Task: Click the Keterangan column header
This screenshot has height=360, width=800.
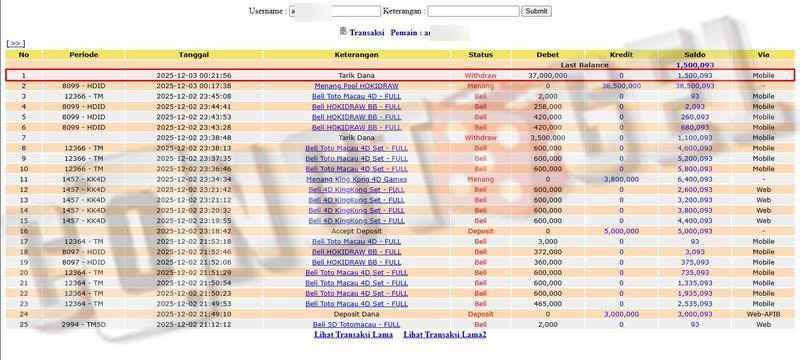Action: (356, 55)
